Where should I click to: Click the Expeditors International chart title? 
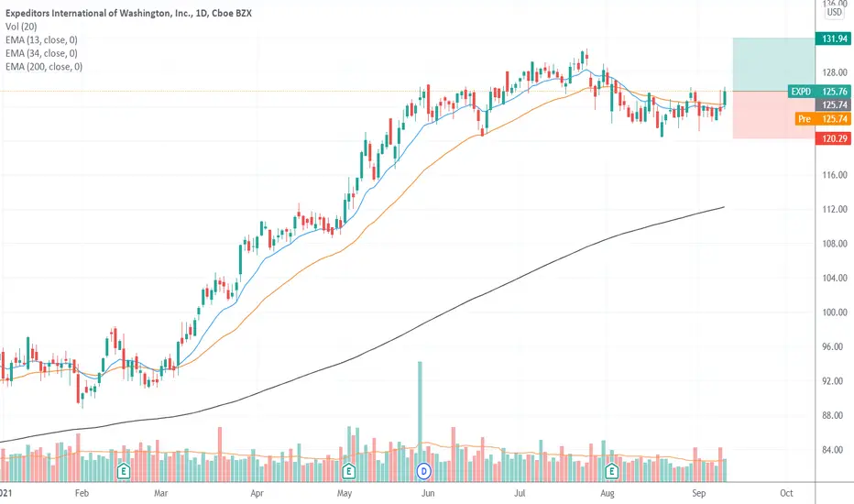128,13
